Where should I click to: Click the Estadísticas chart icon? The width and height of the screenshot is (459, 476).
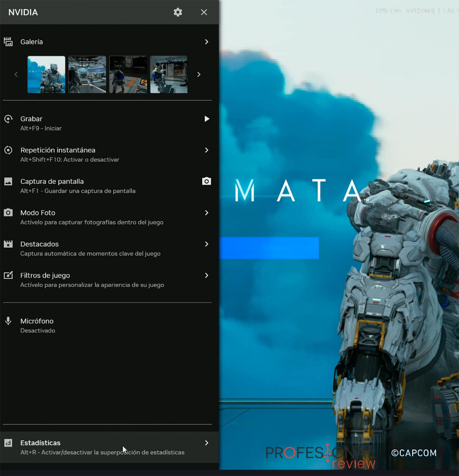click(x=8, y=443)
